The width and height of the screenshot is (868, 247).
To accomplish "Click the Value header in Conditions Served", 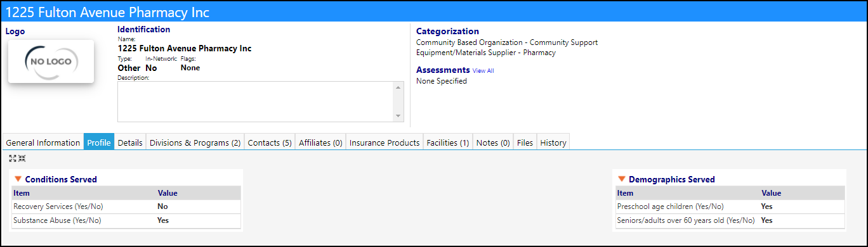I will point(168,193).
